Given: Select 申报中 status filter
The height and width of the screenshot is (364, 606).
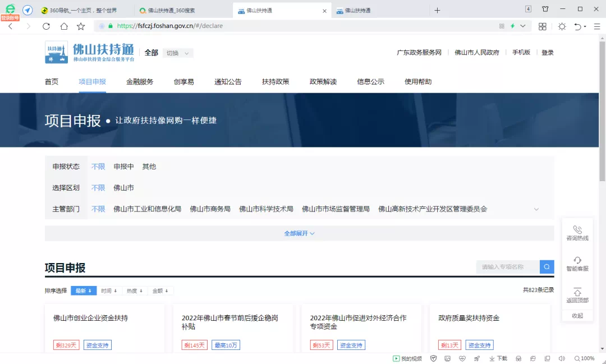Looking at the screenshot, I should 123,167.
